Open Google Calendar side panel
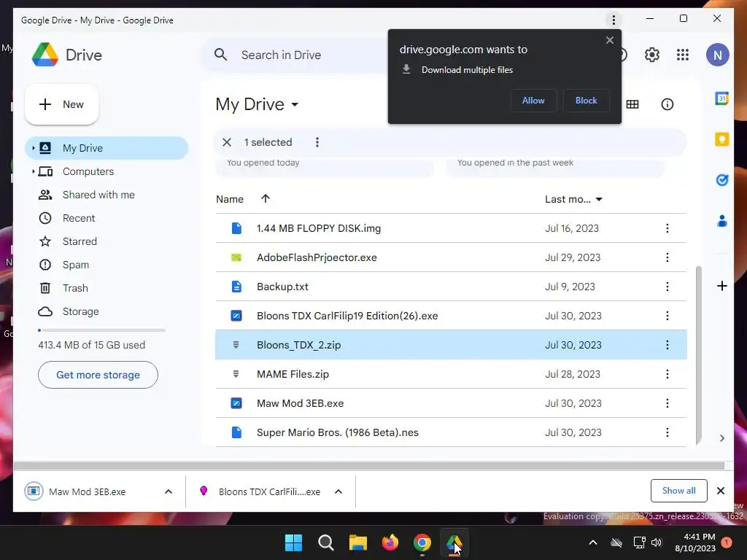 (721, 98)
